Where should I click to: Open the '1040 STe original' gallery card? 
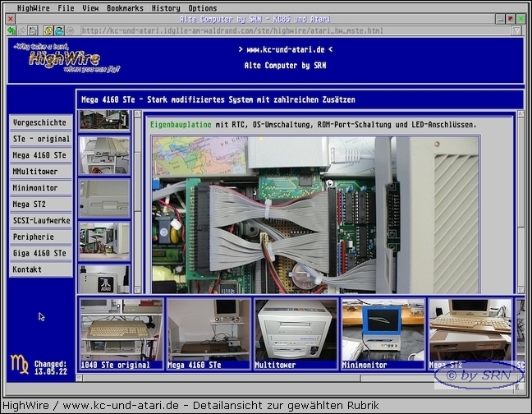(x=122, y=334)
